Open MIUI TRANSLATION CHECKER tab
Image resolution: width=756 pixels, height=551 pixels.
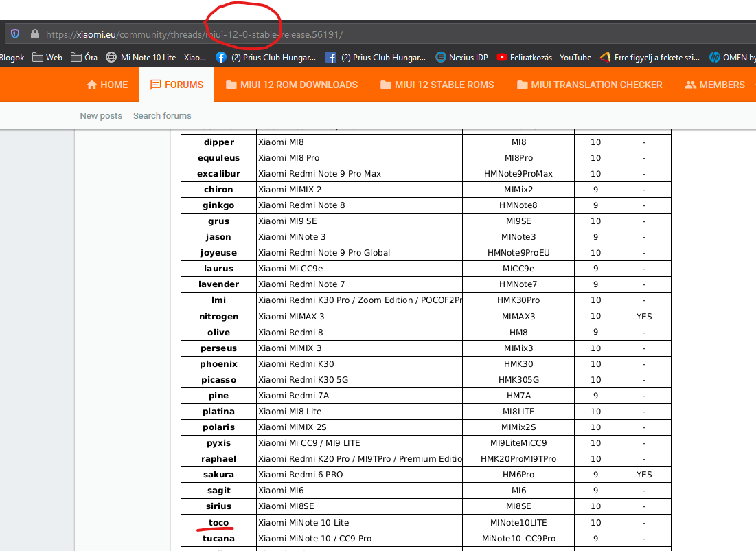[589, 85]
